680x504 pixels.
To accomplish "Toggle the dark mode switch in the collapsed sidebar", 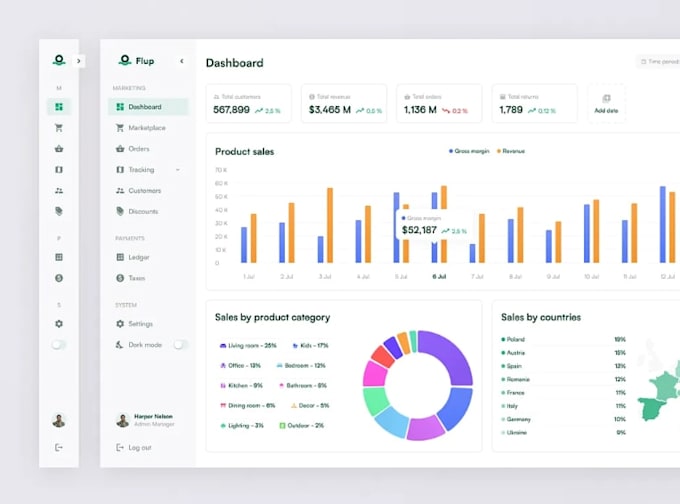I will click(x=59, y=345).
